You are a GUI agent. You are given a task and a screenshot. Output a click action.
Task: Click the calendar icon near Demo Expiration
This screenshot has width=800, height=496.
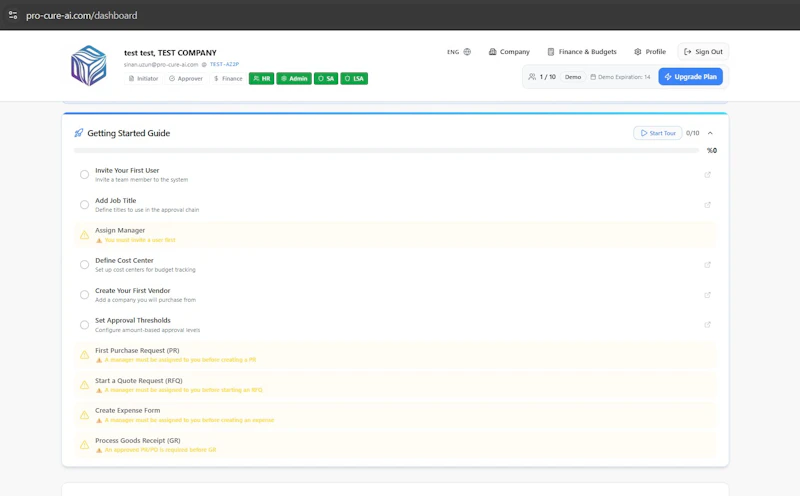593,77
